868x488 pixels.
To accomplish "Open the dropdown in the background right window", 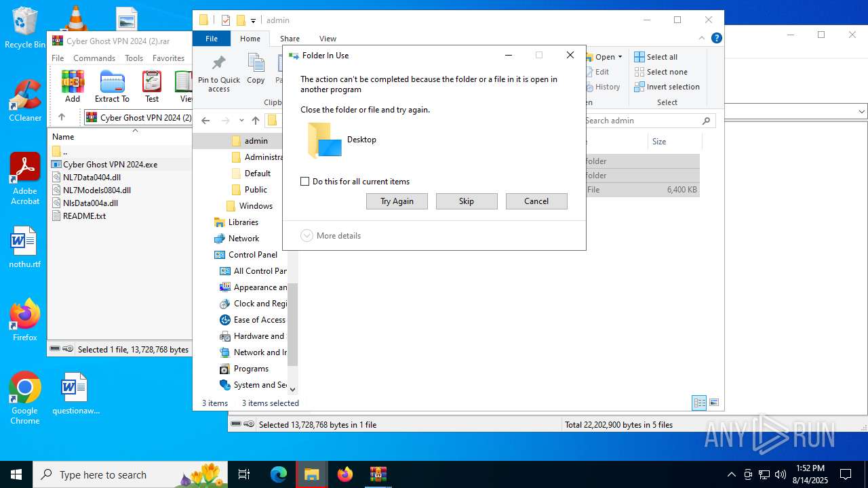I will point(862,112).
